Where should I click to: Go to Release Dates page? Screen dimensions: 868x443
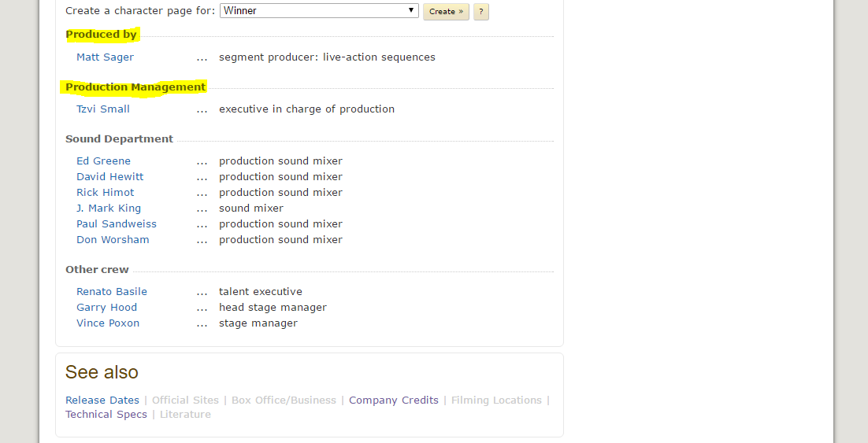102,401
